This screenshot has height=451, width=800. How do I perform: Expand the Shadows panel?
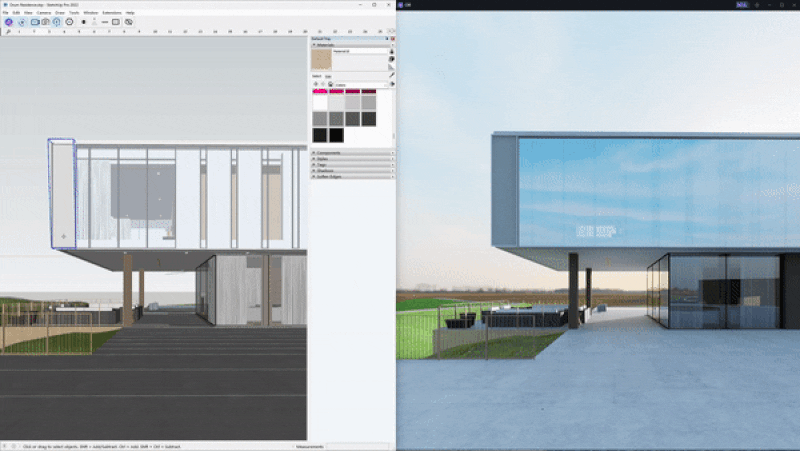[x=353, y=170]
